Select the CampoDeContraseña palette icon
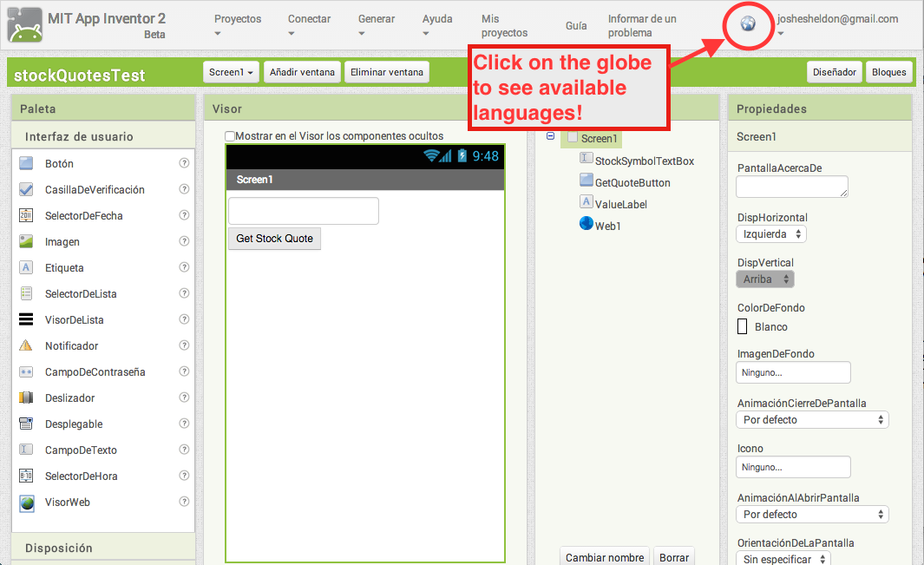The height and width of the screenshot is (565, 924). [26, 371]
